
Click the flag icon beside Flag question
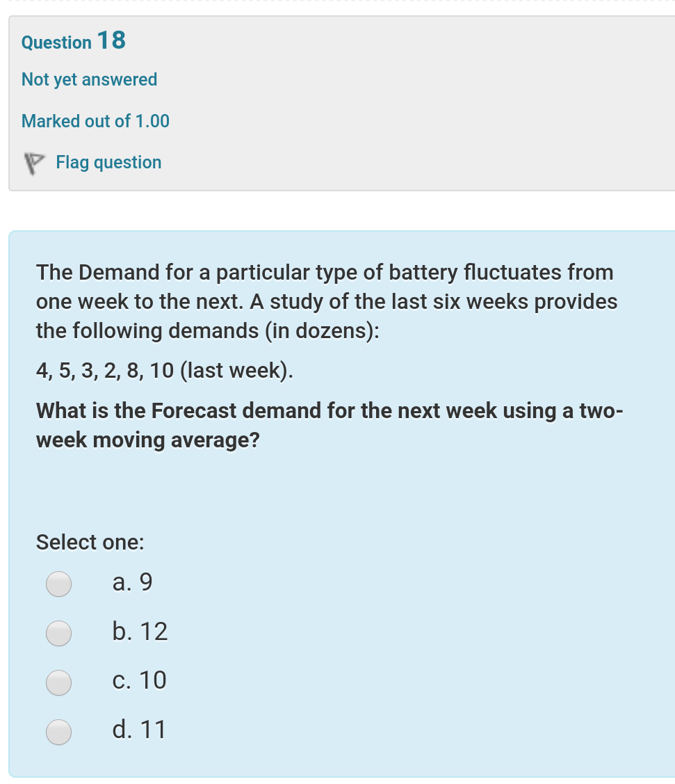click(x=35, y=163)
